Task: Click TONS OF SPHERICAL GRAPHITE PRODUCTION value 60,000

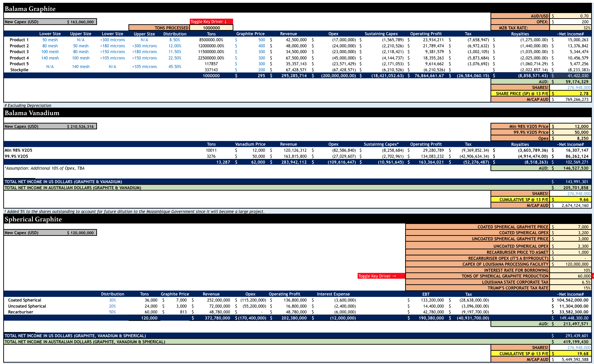Action: pos(570,276)
